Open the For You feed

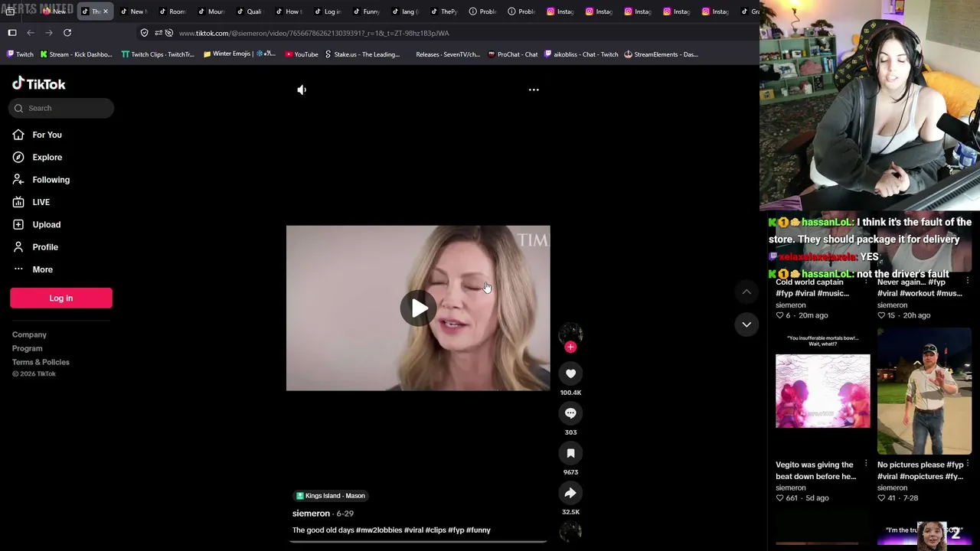[47, 135]
